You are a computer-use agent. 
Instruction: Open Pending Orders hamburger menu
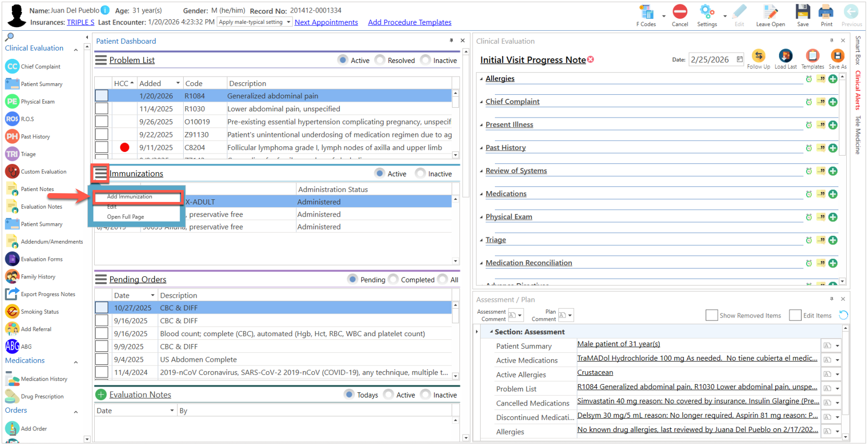tap(101, 279)
